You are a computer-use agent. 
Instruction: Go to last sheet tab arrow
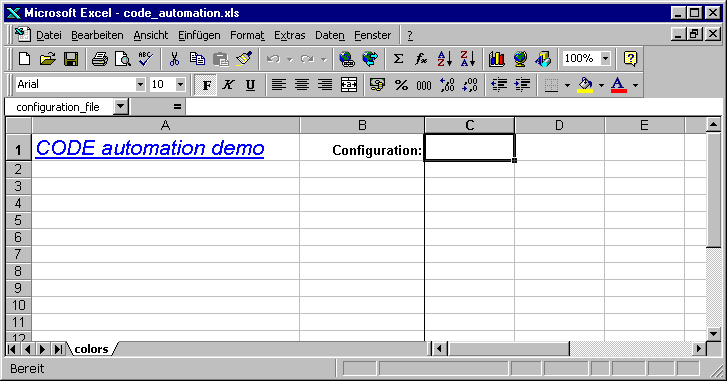click(x=58, y=349)
